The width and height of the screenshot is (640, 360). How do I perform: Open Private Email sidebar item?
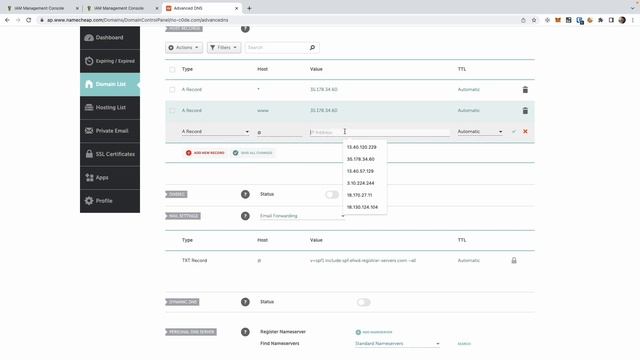click(110, 131)
